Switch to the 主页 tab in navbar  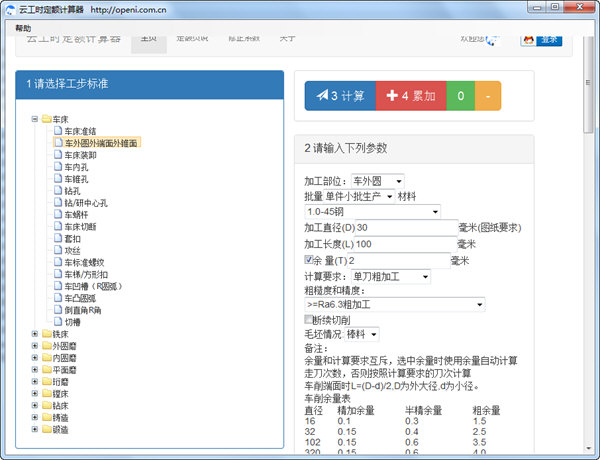[148, 44]
